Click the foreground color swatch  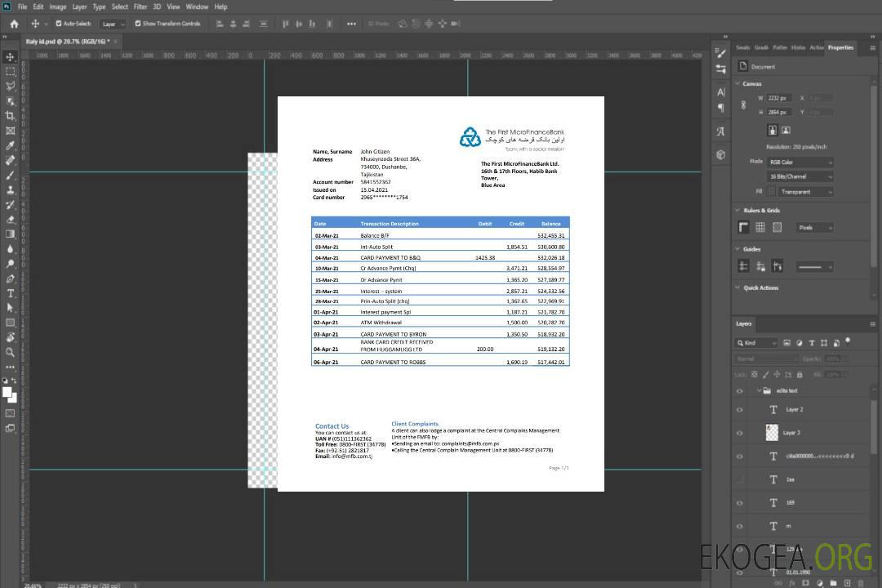coord(7,392)
